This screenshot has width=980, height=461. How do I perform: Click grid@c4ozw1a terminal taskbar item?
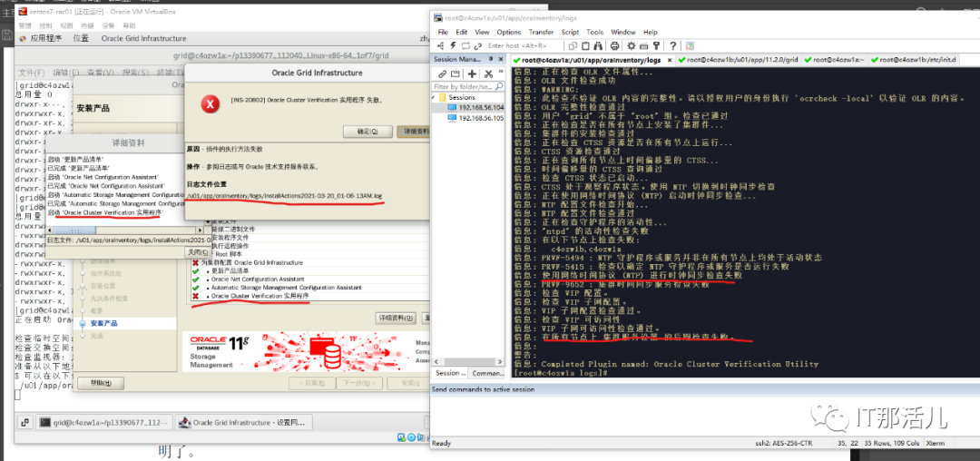click(103, 423)
